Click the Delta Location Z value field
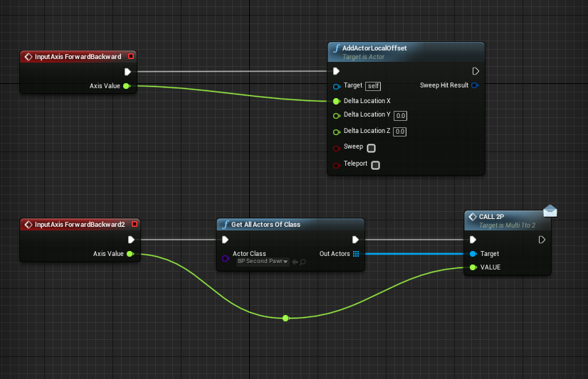This screenshot has height=379, width=588. (x=400, y=132)
